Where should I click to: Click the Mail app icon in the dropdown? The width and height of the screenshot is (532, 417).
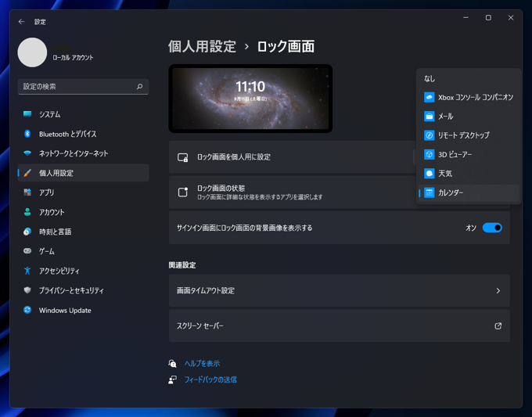430,117
